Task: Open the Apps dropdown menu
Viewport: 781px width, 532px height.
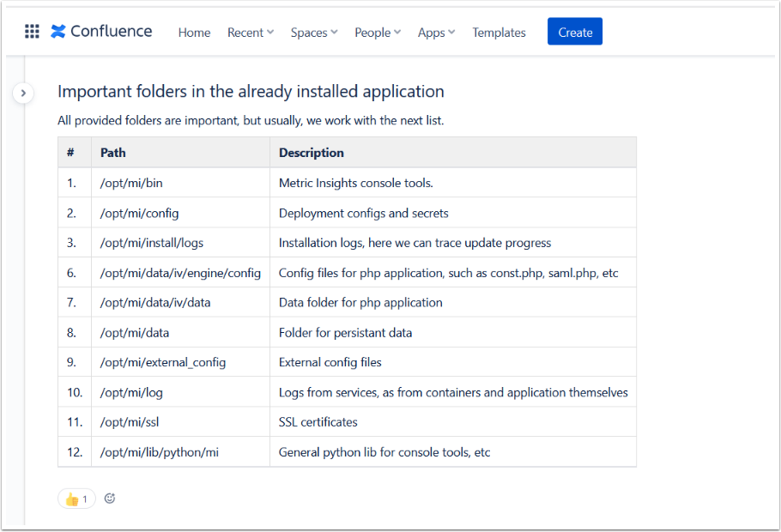Action: (436, 33)
